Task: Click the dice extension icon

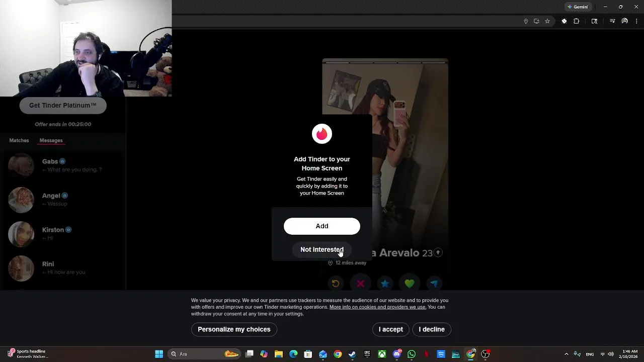Action: click(x=564, y=21)
